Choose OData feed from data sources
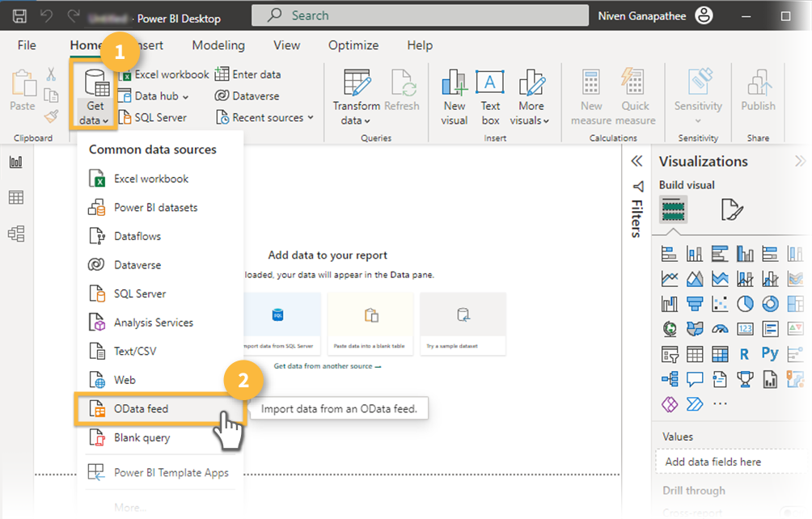The height and width of the screenshot is (519, 812). pos(159,409)
